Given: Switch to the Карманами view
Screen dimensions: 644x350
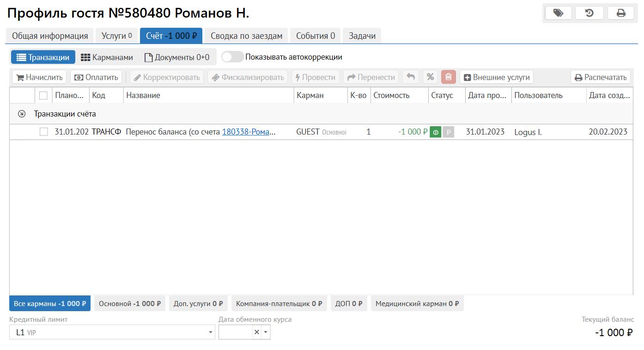Looking at the screenshot, I should click(107, 57).
